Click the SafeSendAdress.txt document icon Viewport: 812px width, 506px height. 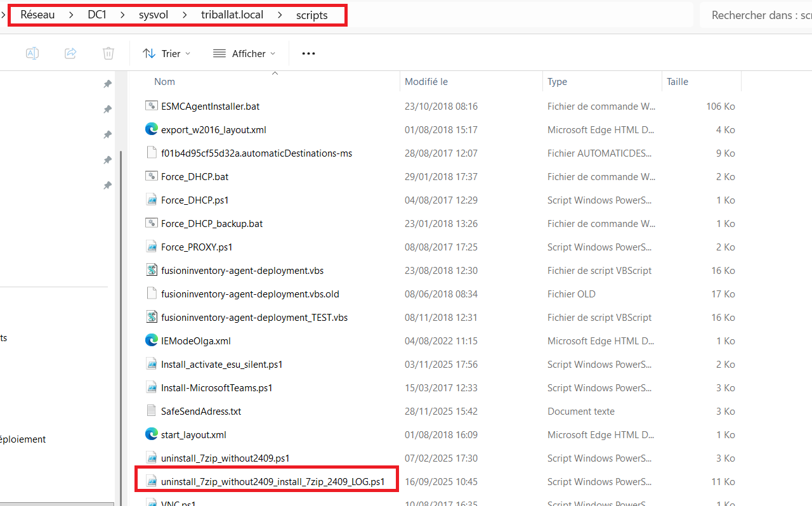(x=151, y=411)
